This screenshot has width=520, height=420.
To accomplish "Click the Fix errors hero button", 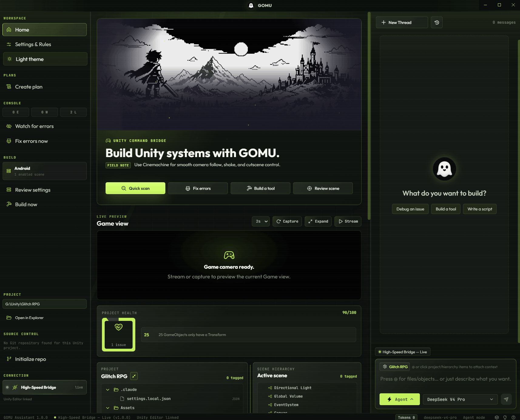I will (x=198, y=188).
